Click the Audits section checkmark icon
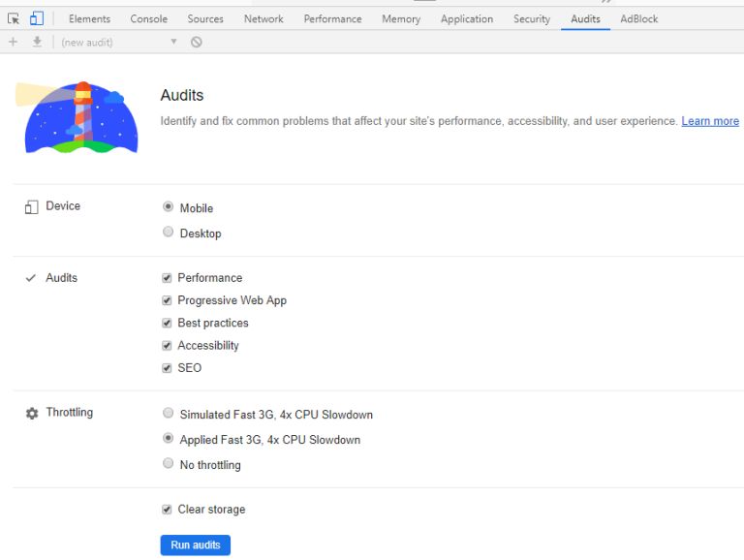This screenshot has width=744, height=560. click(x=31, y=278)
